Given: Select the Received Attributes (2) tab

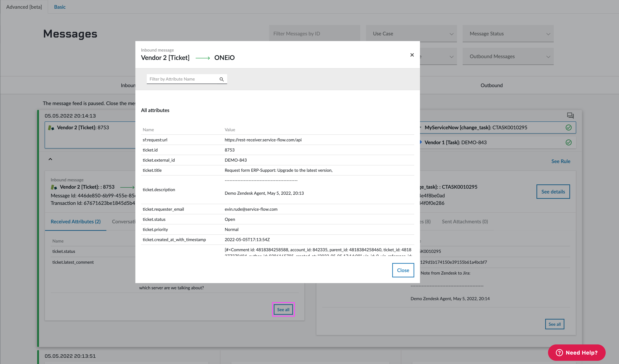Looking at the screenshot, I should [x=76, y=222].
